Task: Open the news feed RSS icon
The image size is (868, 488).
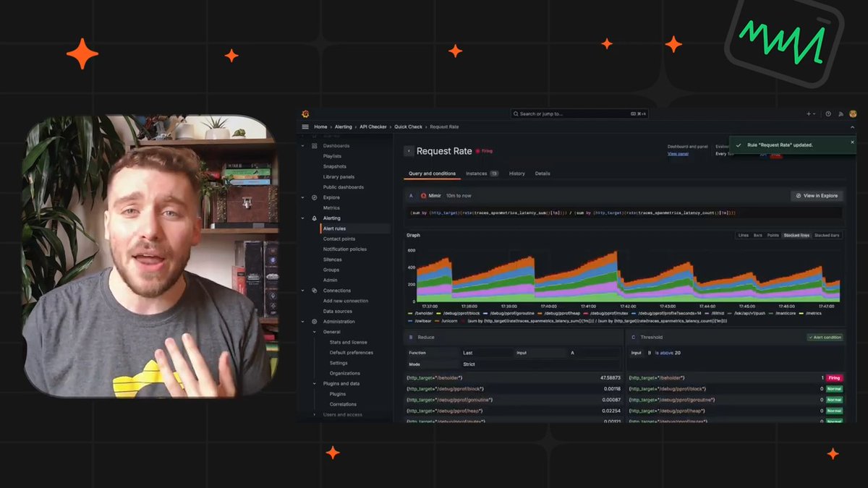Action: pos(841,114)
